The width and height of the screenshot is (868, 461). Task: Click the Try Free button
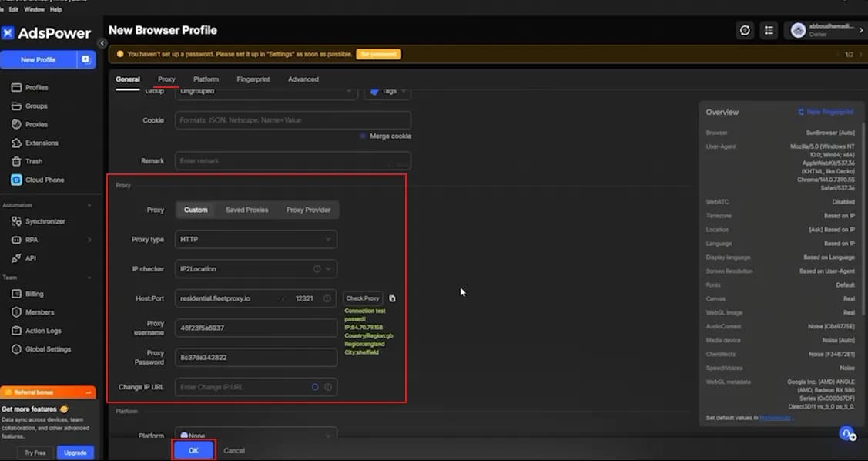[x=35, y=453]
